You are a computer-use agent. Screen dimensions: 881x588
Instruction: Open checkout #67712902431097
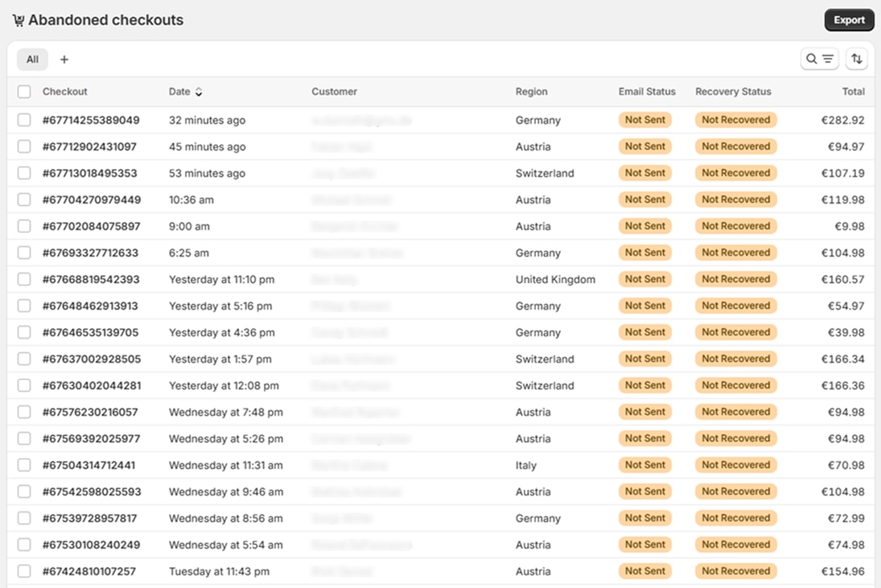(89, 146)
